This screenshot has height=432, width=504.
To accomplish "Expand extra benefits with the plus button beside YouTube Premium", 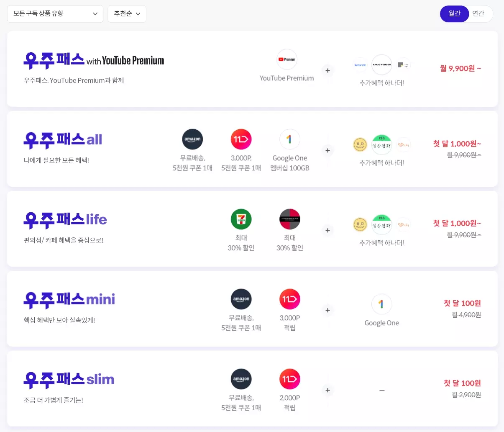I will pyautogui.click(x=327, y=70).
